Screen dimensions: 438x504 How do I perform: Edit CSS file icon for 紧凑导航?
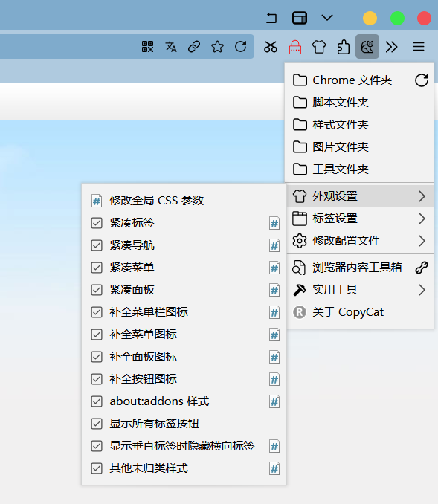click(274, 245)
